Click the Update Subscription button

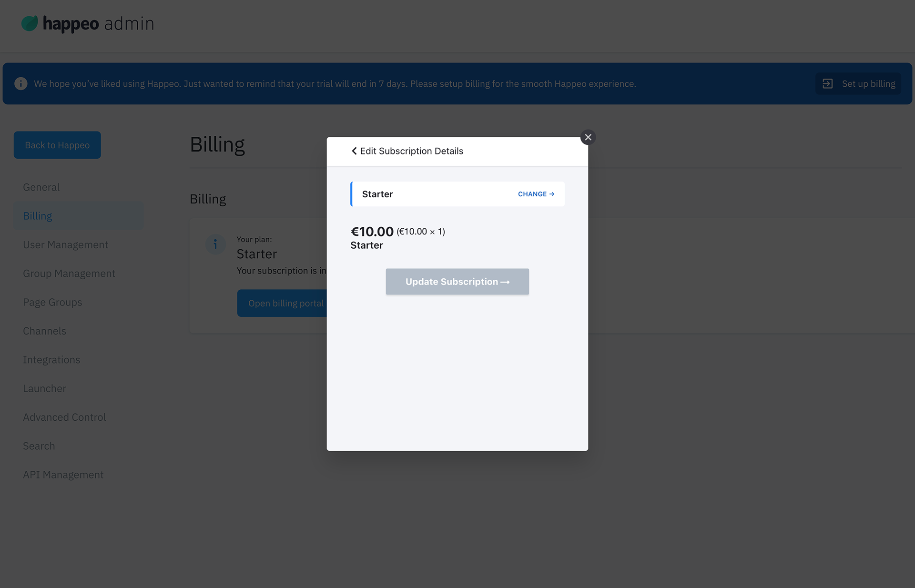[x=457, y=282]
